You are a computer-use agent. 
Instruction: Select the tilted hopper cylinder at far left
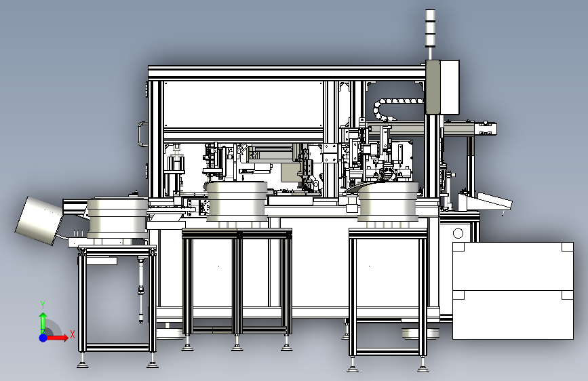click(39, 220)
